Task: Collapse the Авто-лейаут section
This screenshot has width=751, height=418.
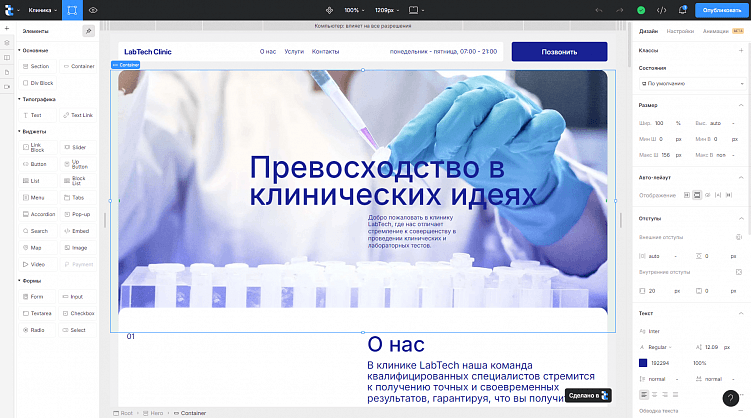Action: [x=741, y=177]
